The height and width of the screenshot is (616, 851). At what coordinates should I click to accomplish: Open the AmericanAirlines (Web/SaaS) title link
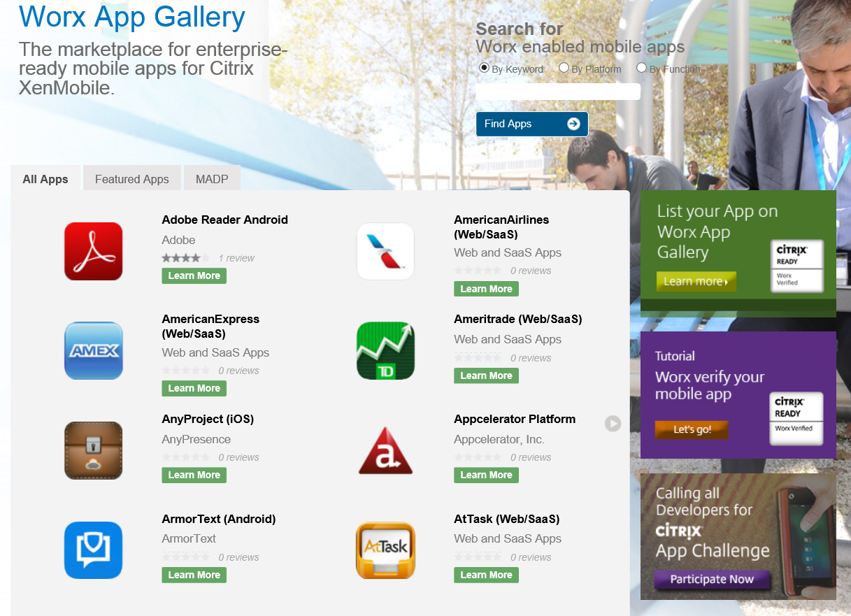coord(501,227)
